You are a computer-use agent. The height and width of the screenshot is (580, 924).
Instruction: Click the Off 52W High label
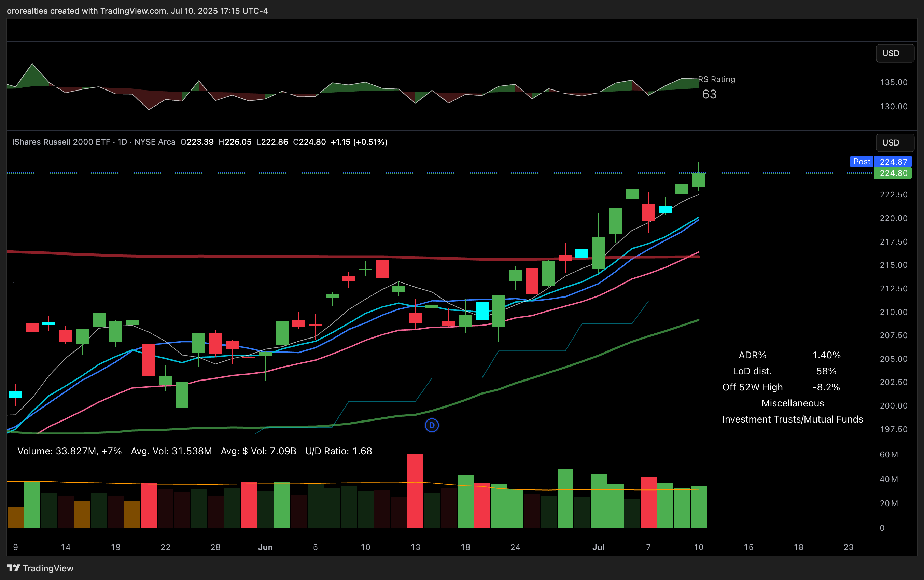point(752,387)
